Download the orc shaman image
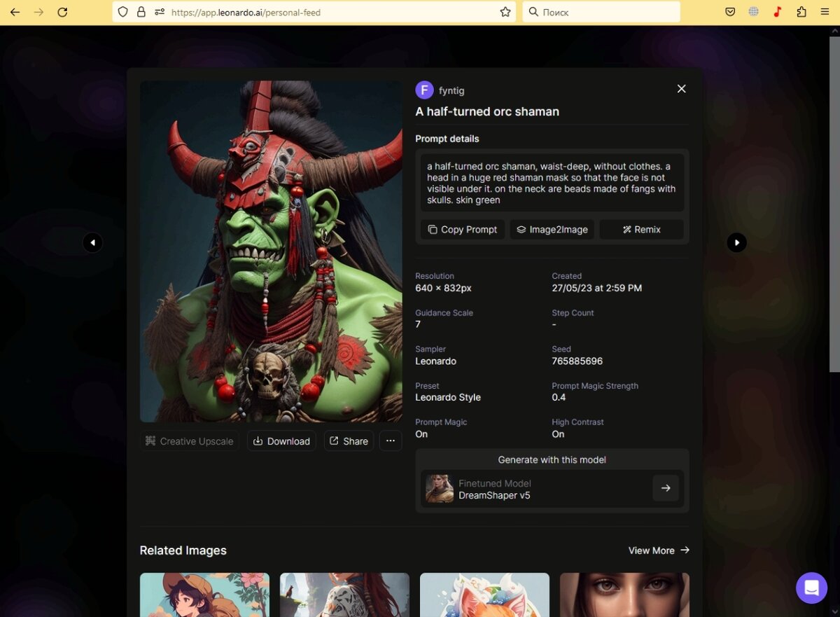The height and width of the screenshot is (617, 840). (281, 441)
